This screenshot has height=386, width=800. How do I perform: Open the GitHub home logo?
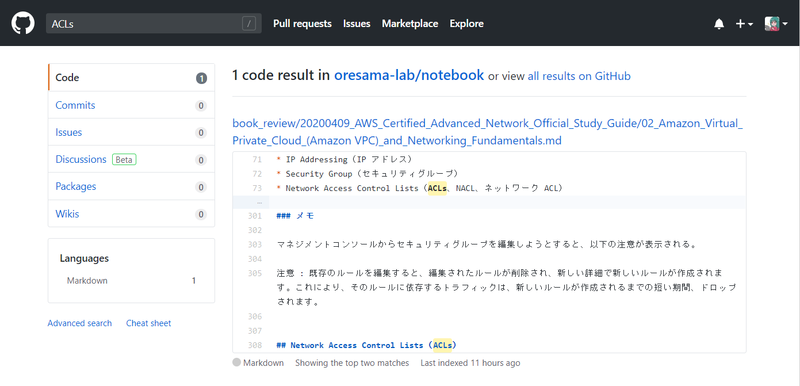(x=23, y=23)
